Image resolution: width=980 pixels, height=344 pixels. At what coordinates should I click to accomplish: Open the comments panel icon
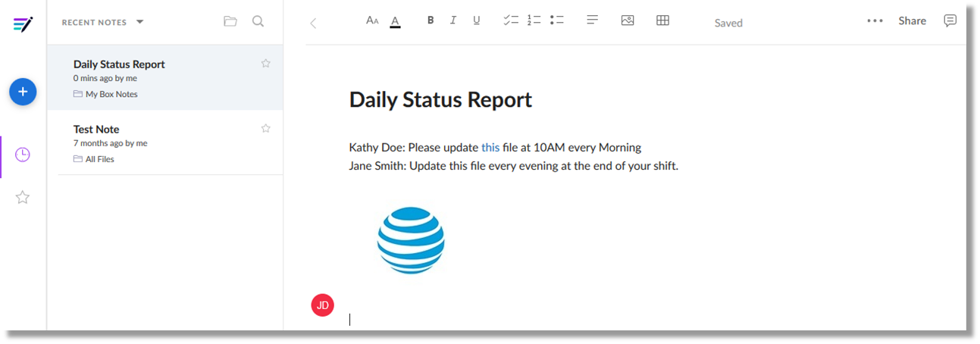(x=950, y=21)
